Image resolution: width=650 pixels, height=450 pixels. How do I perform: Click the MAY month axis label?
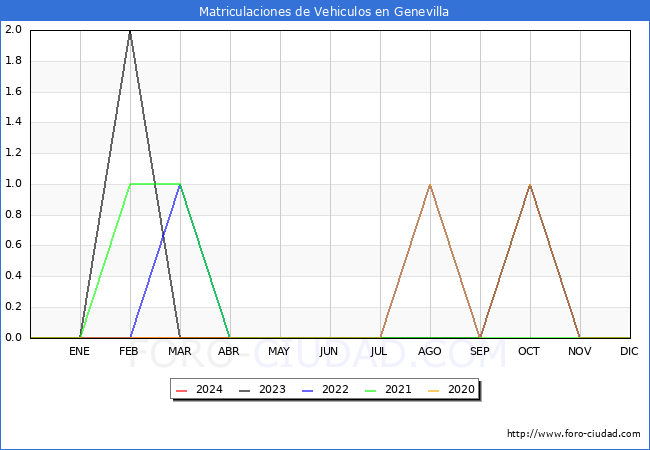(279, 351)
